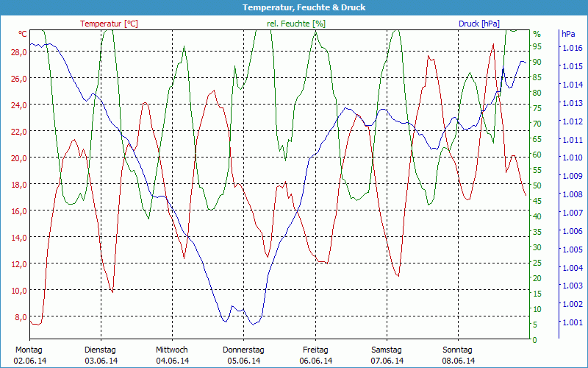The height and width of the screenshot is (368, 588).
Task: Click the 'hPa' unit label on pressure axis
Action: (x=568, y=34)
